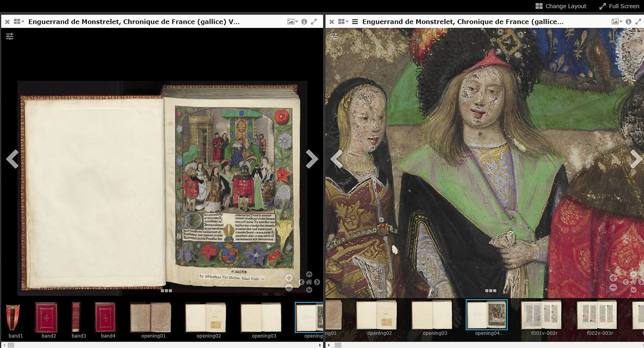Screen dimensions: 644x348
Task: Toggle the information panel on the right window
Action: [628, 21]
